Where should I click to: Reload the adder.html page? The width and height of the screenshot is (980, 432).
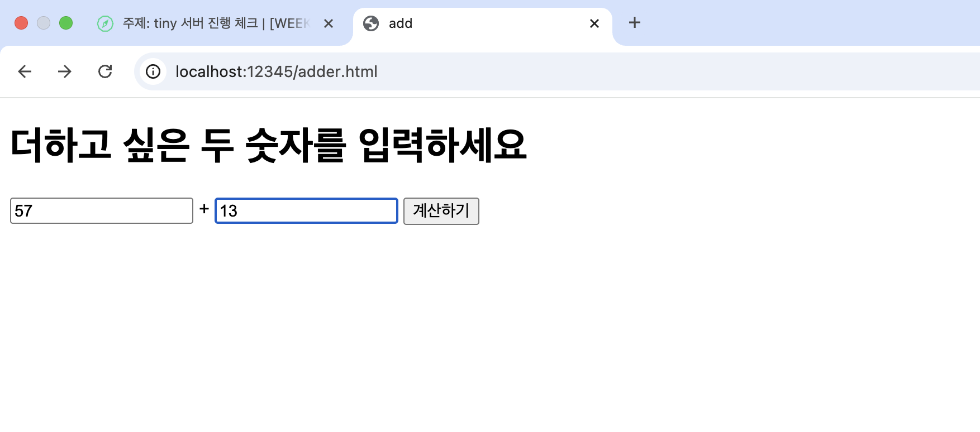tap(105, 71)
